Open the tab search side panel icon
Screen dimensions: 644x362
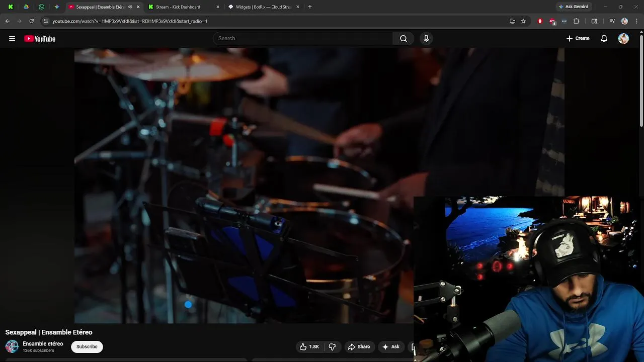point(594,21)
